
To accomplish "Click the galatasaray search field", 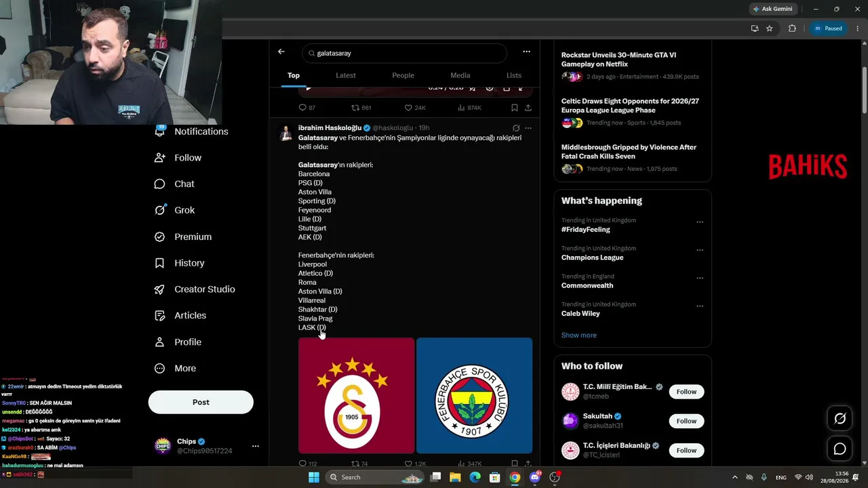I will 405,53.
